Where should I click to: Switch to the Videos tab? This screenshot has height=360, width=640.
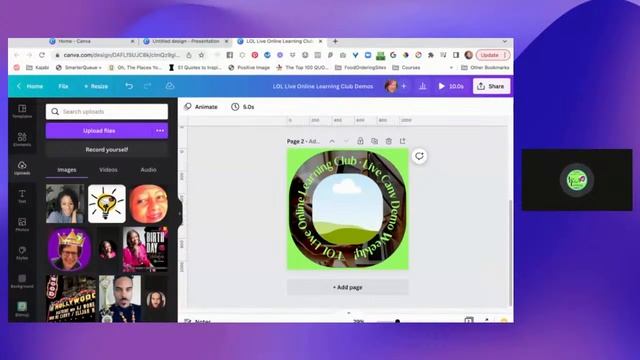tap(108, 170)
